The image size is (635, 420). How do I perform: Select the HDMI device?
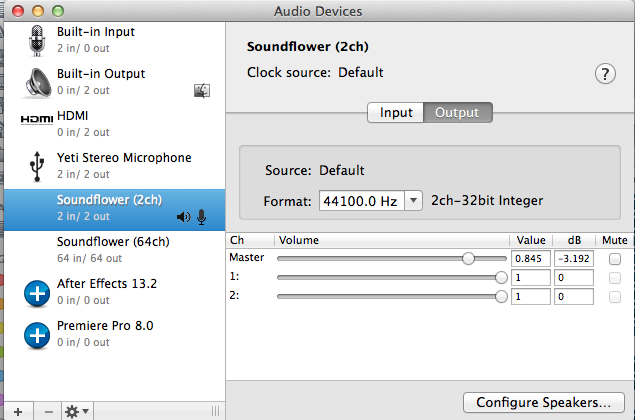pyautogui.click(x=115, y=124)
